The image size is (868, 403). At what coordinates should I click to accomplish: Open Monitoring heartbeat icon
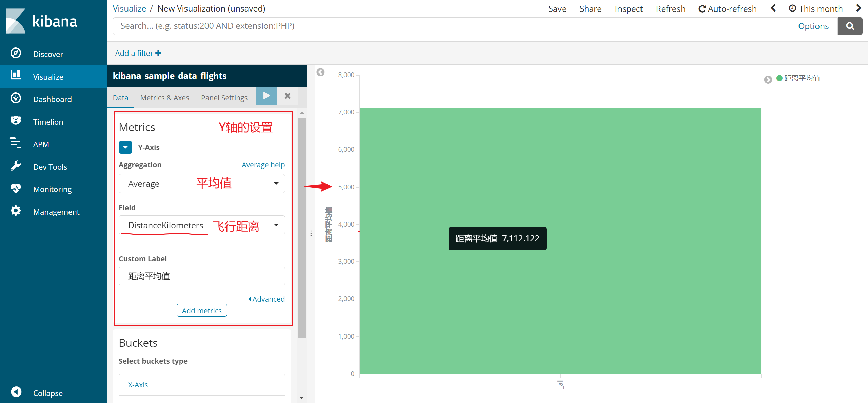(16, 188)
